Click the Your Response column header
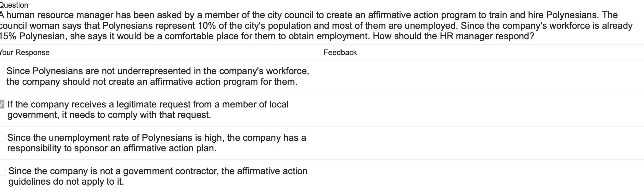This screenshot has height=192, width=644. 24,53
